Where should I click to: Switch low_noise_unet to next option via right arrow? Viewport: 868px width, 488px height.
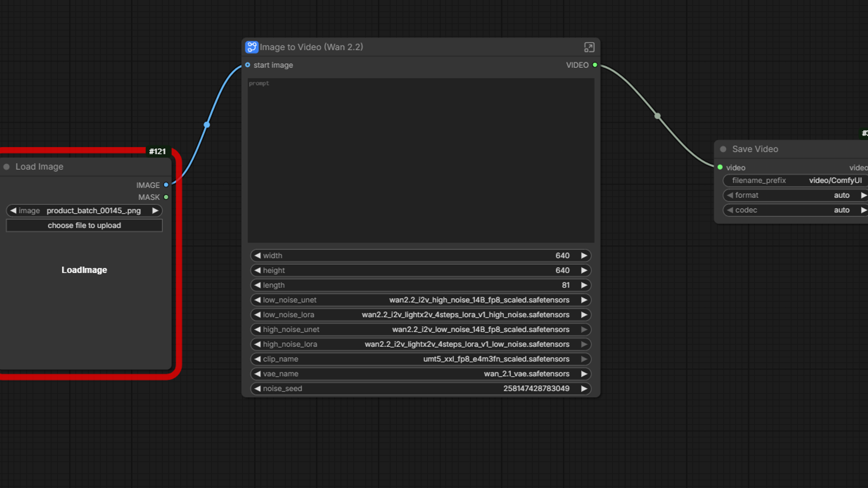584,300
